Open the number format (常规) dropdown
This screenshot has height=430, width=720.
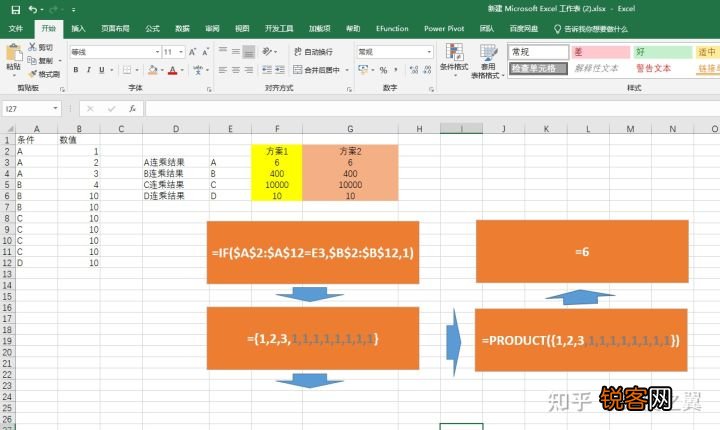click(429, 52)
